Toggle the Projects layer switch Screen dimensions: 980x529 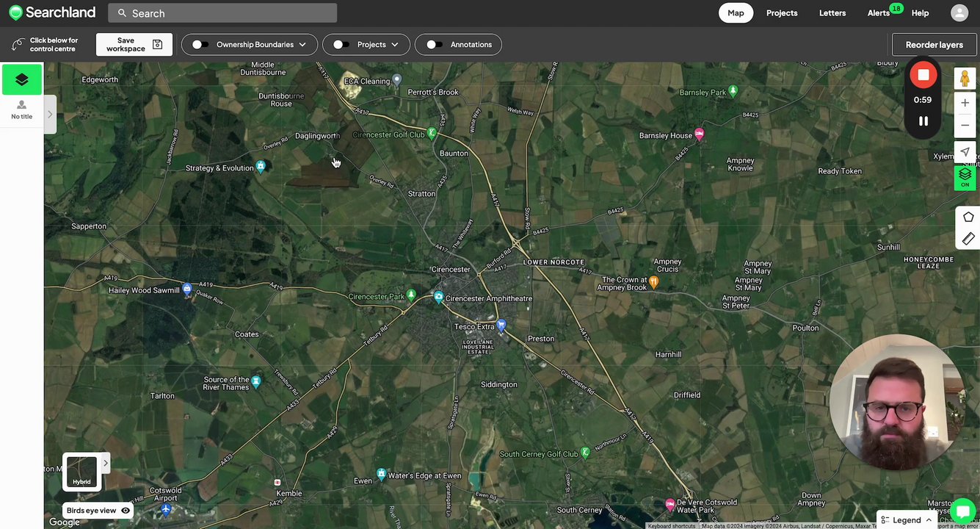341,45
